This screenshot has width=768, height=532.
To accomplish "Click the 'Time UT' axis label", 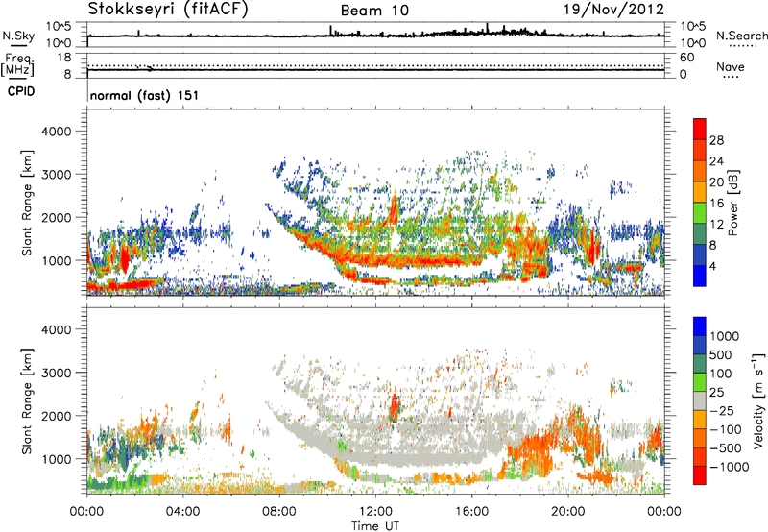I will pyautogui.click(x=375, y=526).
